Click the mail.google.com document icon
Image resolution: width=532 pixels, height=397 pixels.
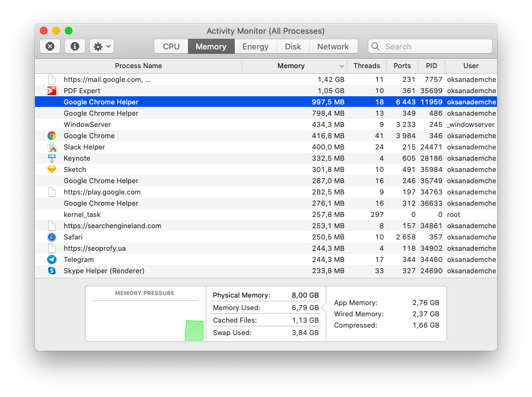coord(52,79)
